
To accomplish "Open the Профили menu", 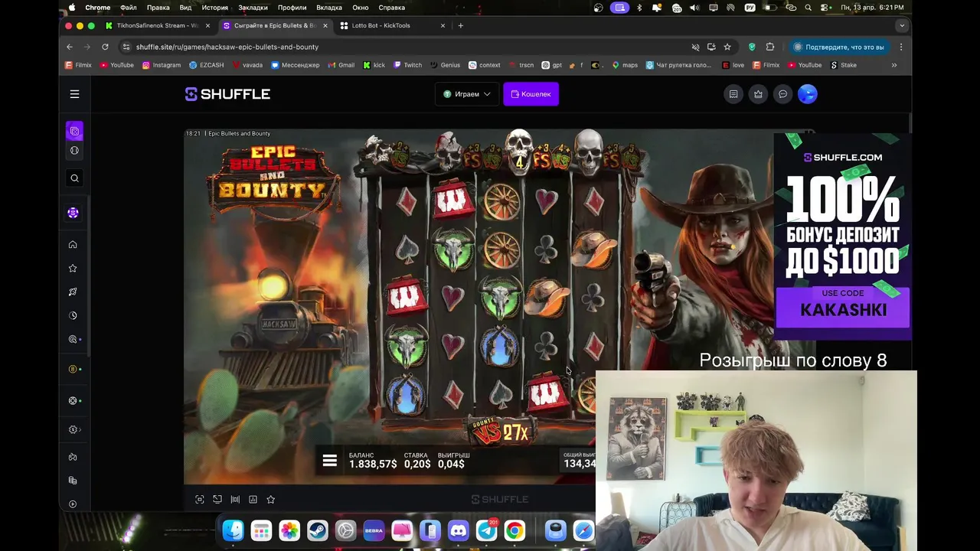I will 292,8.
